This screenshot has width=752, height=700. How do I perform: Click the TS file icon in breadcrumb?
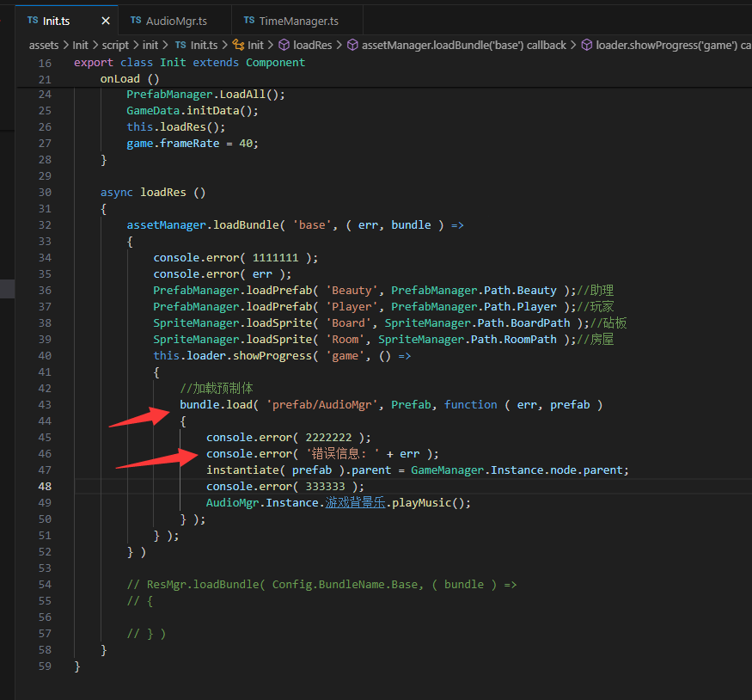point(180,45)
